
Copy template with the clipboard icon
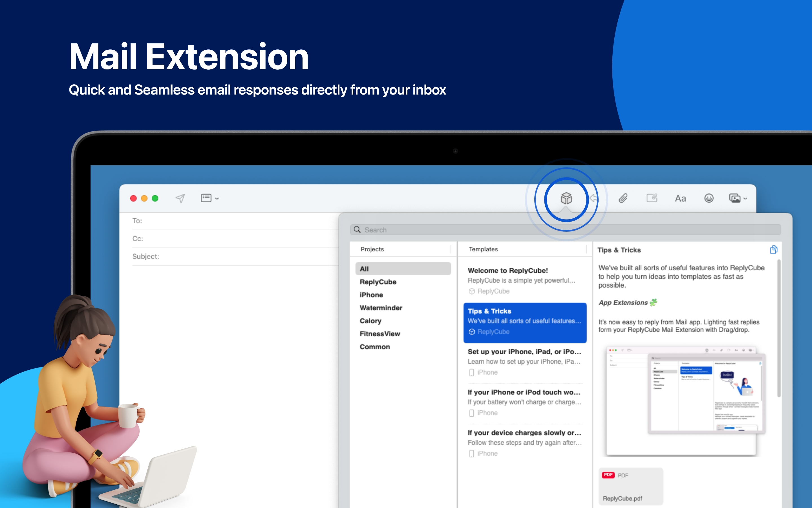click(x=773, y=250)
